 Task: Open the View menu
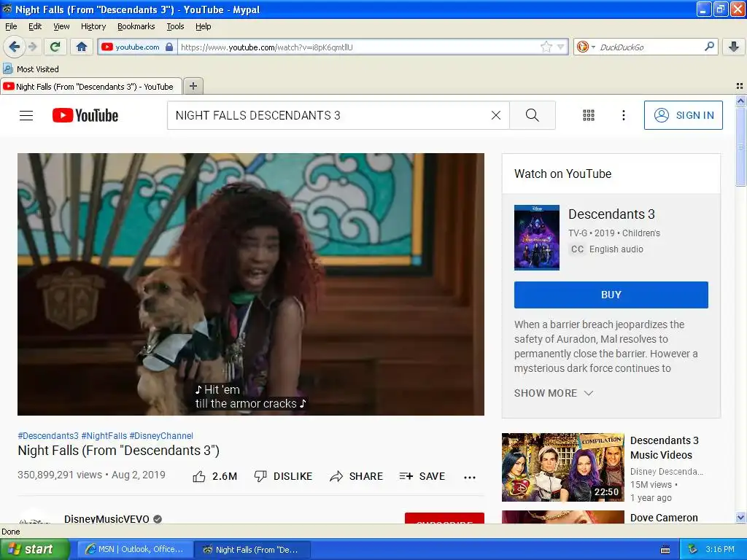point(61,26)
